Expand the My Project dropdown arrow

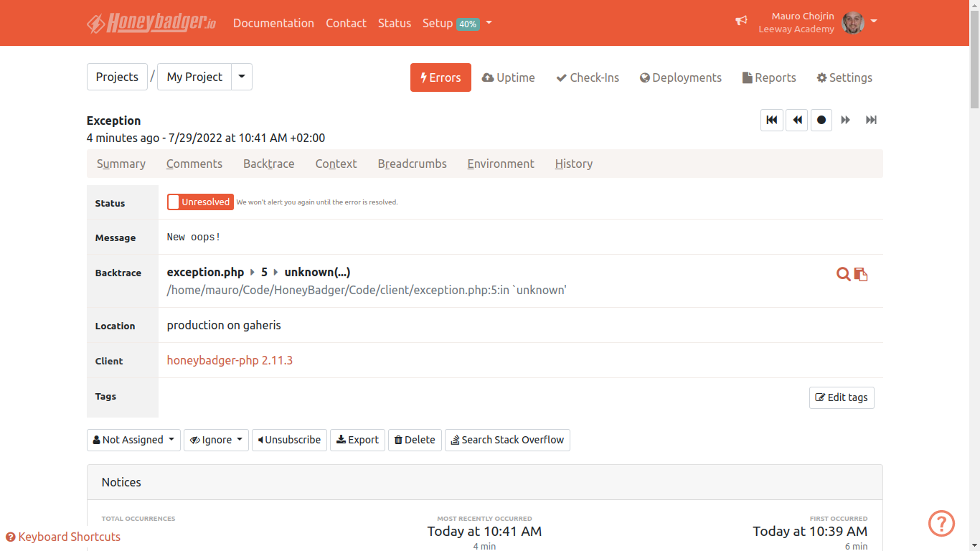point(242,77)
